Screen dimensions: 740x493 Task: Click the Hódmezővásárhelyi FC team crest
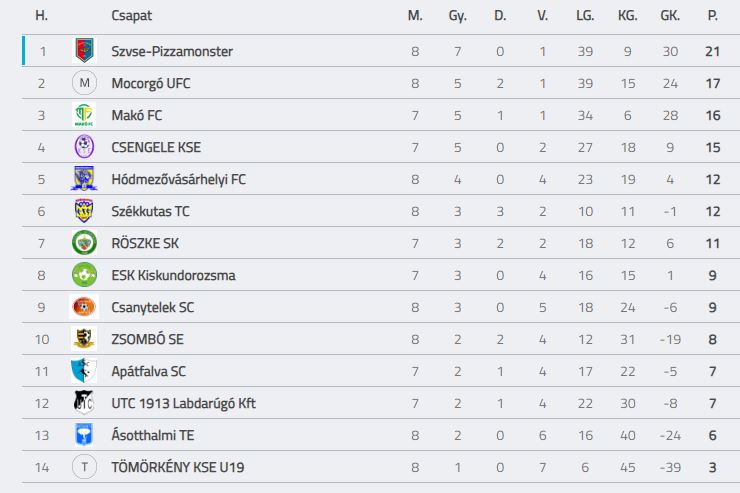(84, 179)
